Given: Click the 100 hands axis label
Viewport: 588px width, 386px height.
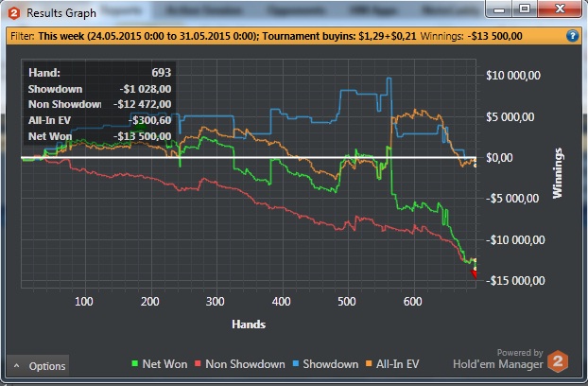Looking at the screenshot, I should pos(83,302).
